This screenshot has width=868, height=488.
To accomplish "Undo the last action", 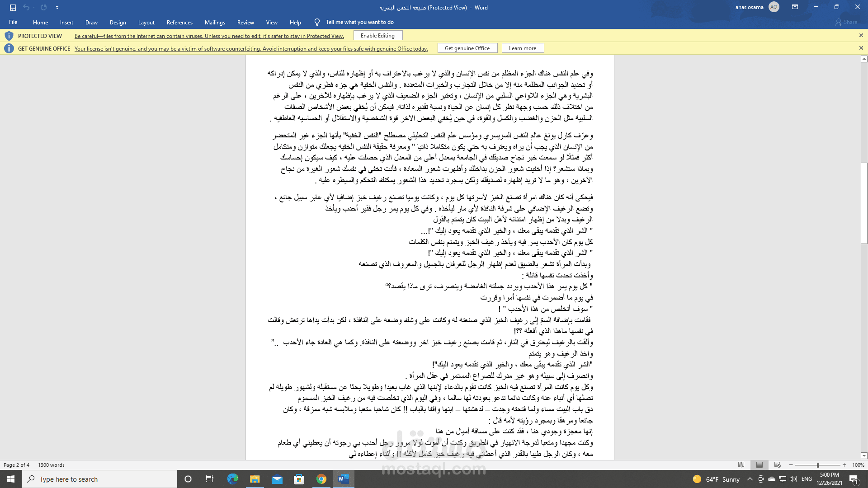I will pyautogui.click(x=27, y=7).
